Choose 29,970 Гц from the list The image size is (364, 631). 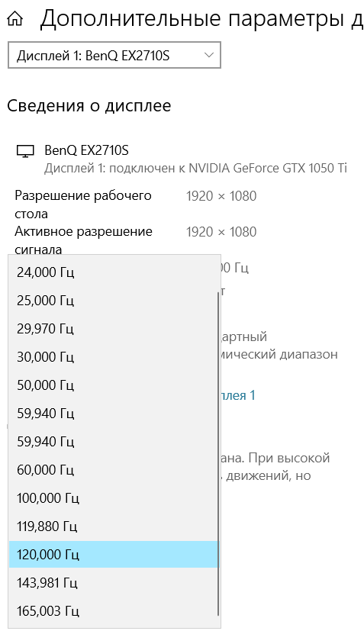[113, 329]
